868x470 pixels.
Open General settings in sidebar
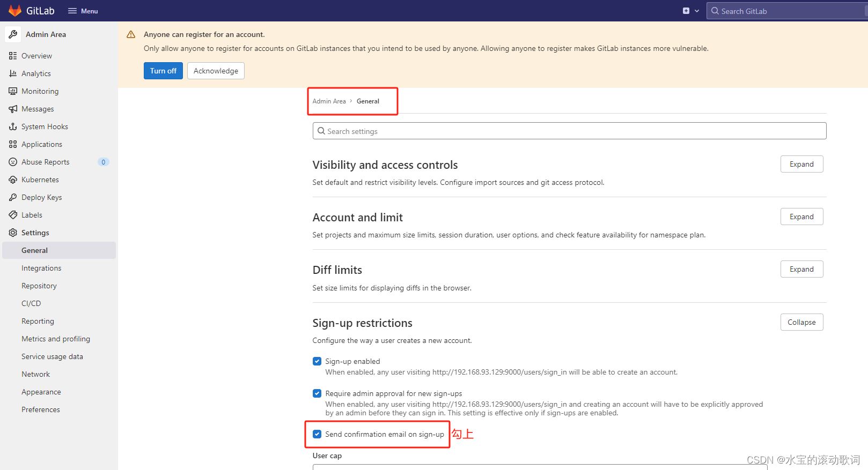(59, 250)
